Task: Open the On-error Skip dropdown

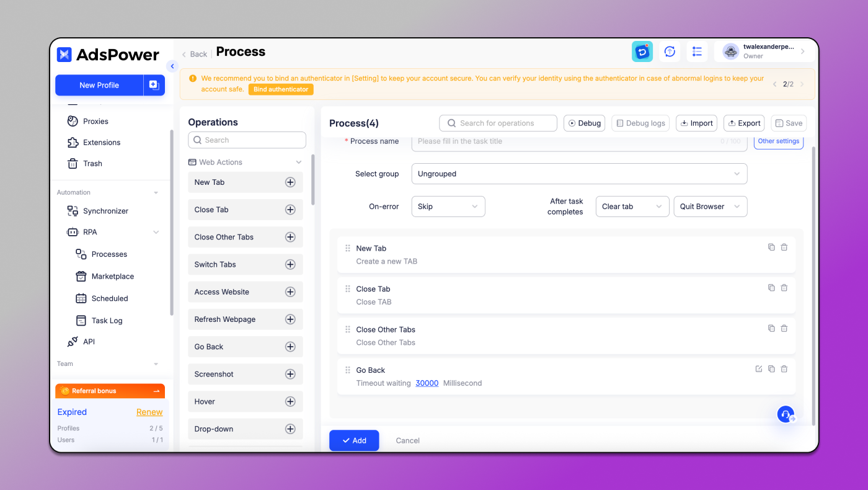Action: pos(448,206)
